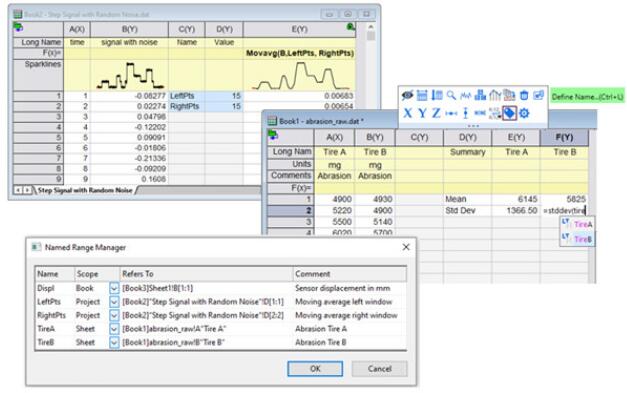Select row 2 header in Book1
Screen dimensions: 627x393
291,210
